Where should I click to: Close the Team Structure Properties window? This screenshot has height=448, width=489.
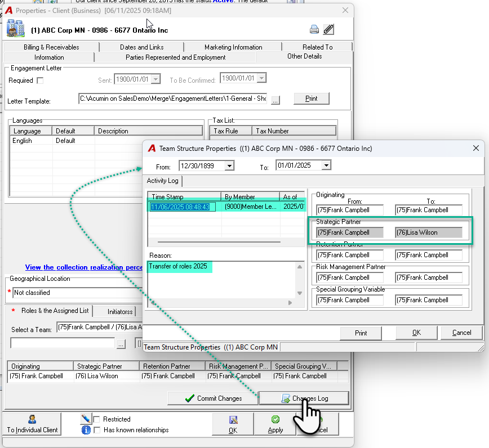[475, 148]
